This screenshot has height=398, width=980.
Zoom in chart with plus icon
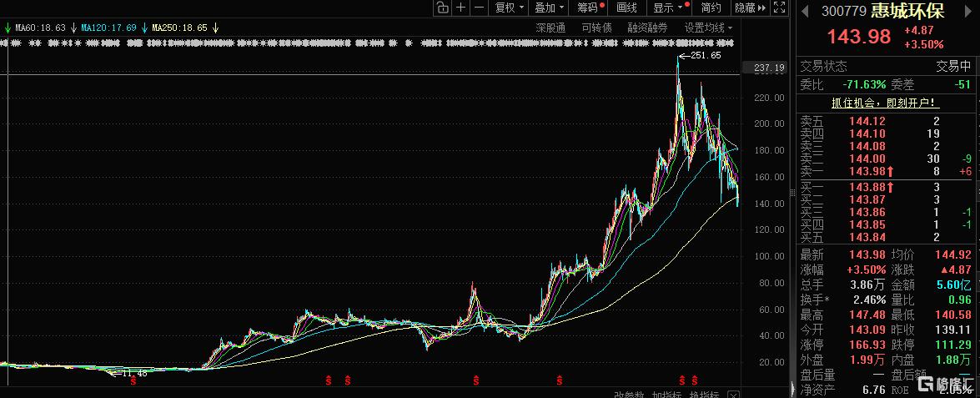tap(461, 8)
